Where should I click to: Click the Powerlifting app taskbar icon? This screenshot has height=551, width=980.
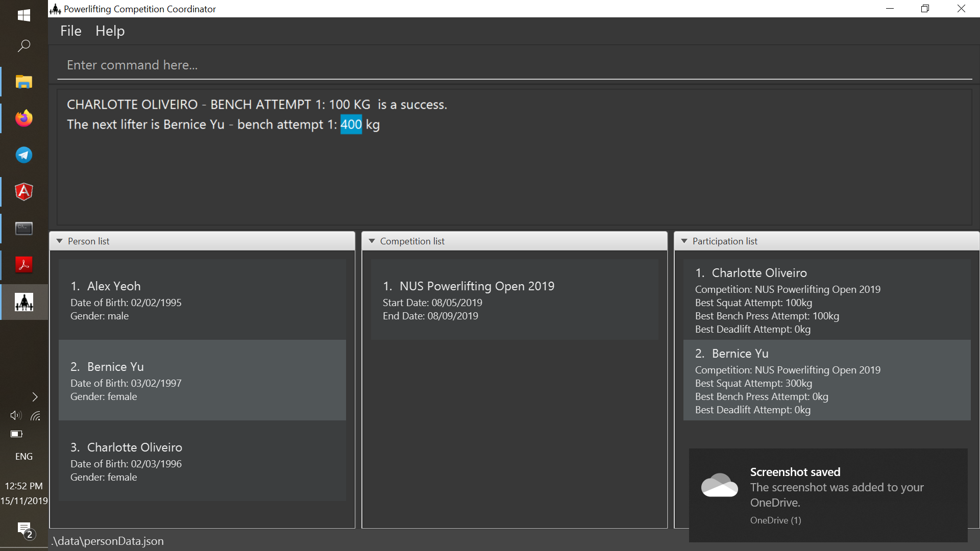coord(23,302)
